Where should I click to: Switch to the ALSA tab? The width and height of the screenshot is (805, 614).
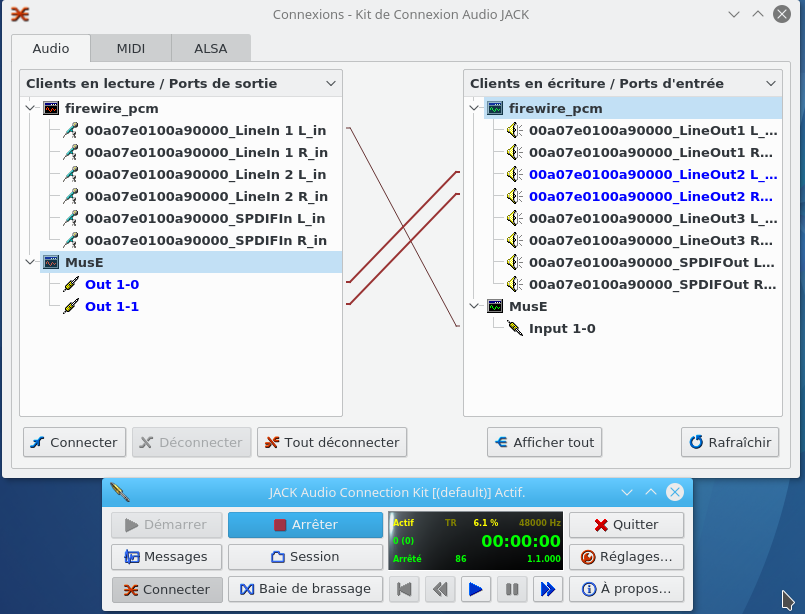click(210, 48)
